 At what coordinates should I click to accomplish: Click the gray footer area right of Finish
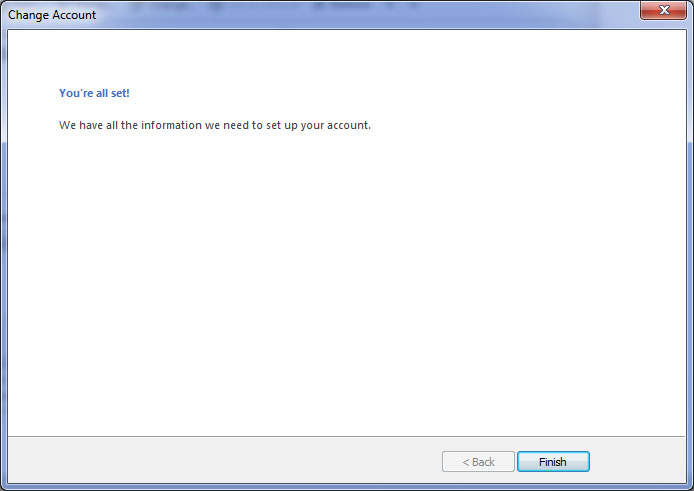(637, 460)
